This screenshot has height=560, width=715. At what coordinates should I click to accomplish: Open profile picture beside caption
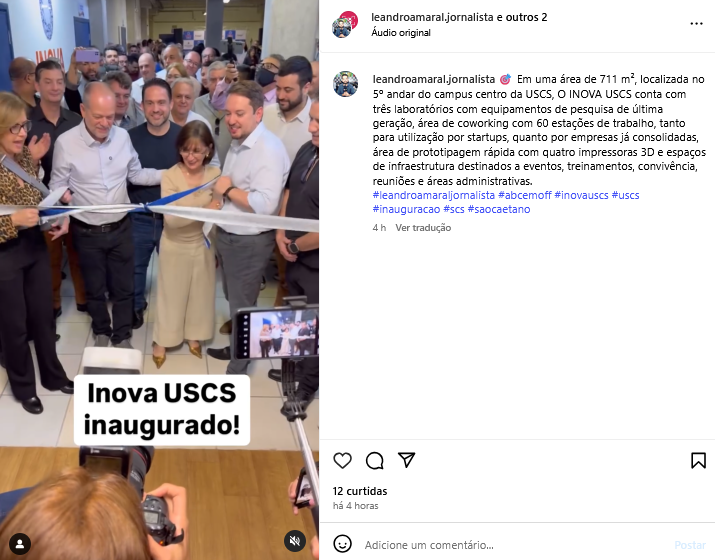point(346,84)
